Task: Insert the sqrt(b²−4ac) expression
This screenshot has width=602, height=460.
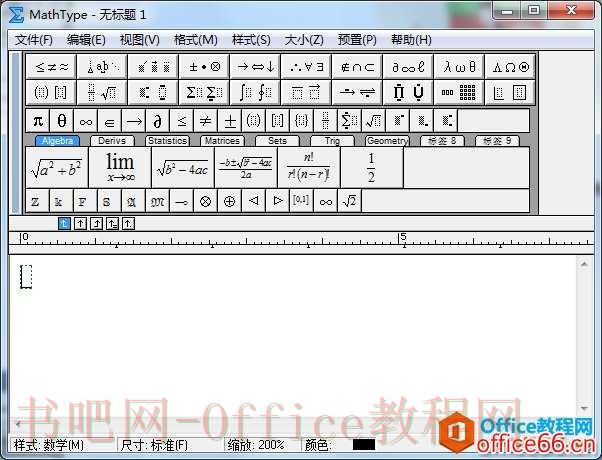Action: [183, 167]
